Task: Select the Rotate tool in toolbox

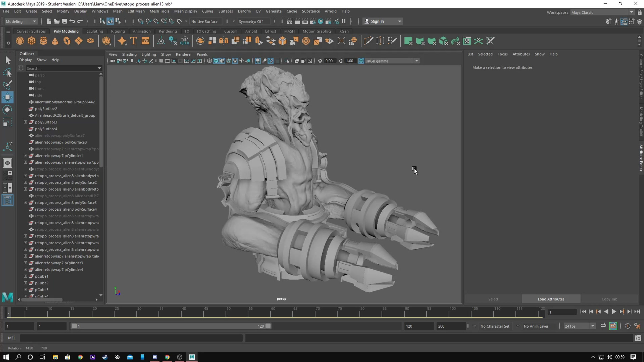Action: click(x=8, y=110)
